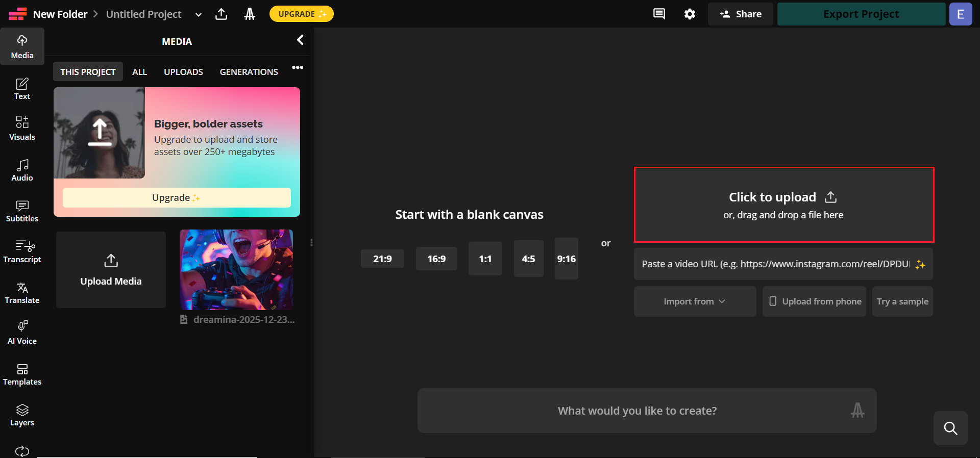980x458 pixels.
Task: Click the magnifier search button
Action: 950,428
